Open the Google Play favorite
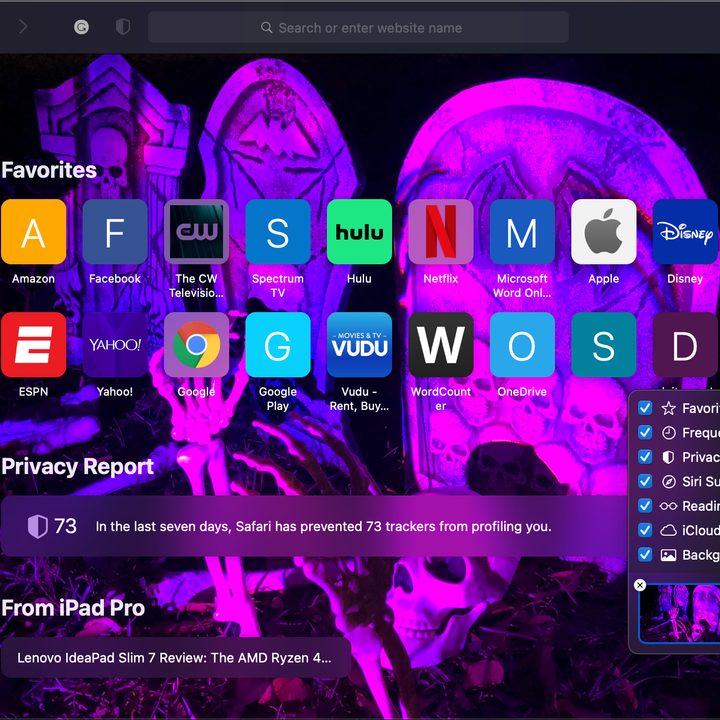Screen dimensions: 720x720 point(278,345)
